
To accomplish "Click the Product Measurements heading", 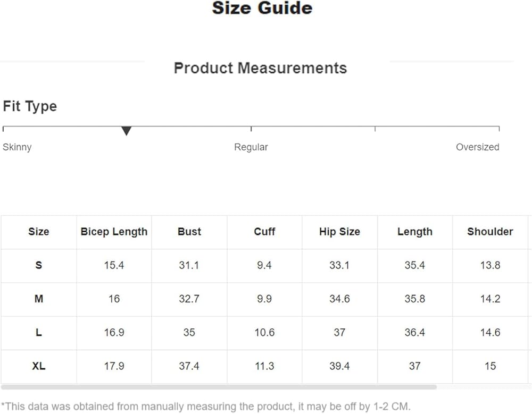I will click(260, 68).
